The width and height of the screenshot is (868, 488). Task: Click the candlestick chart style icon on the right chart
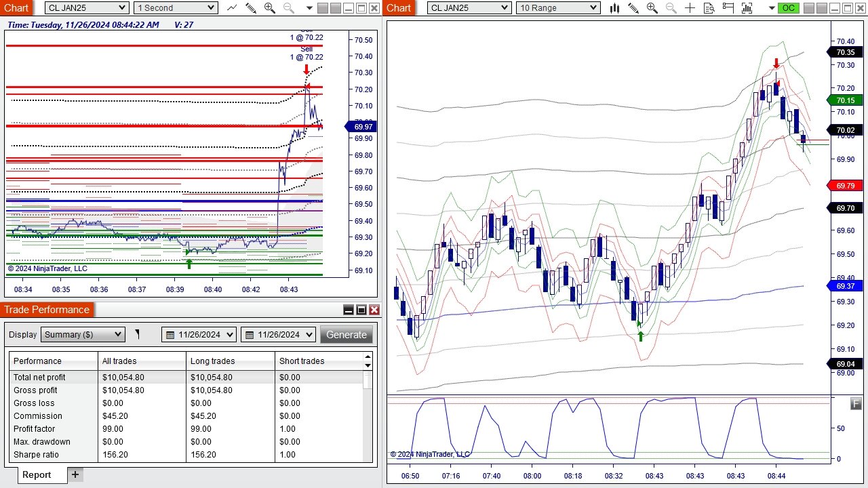614,7
